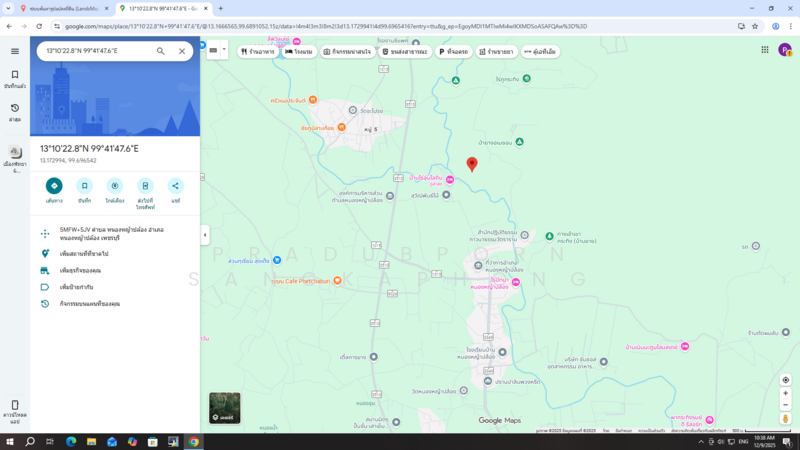The image size is (800, 450).
Task: Click the Directions button
Action: coord(54,186)
